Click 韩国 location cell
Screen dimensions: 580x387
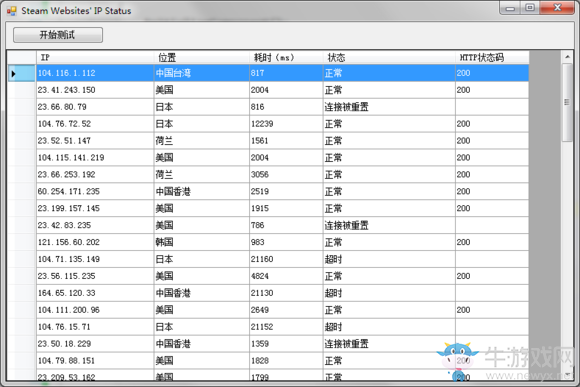click(202, 242)
